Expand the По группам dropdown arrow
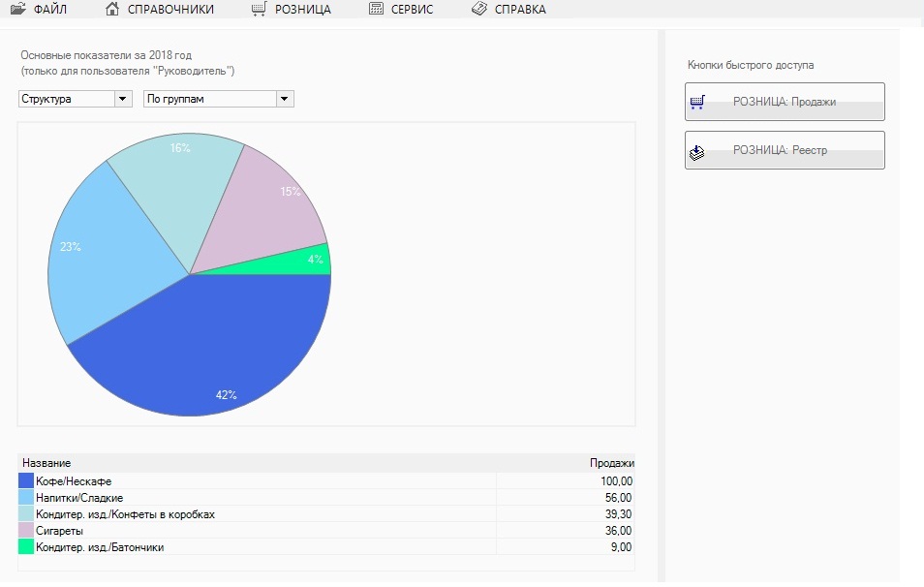The width and height of the screenshot is (924, 587). [x=285, y=99]
